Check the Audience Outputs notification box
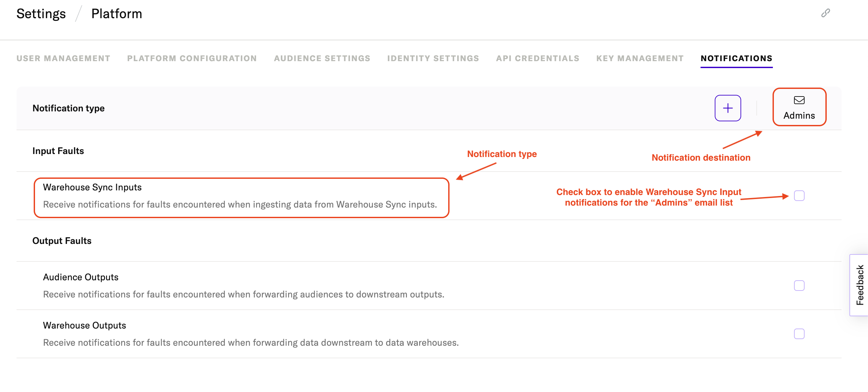Viewport: 868px width, 392px height. tap(799, 286)
